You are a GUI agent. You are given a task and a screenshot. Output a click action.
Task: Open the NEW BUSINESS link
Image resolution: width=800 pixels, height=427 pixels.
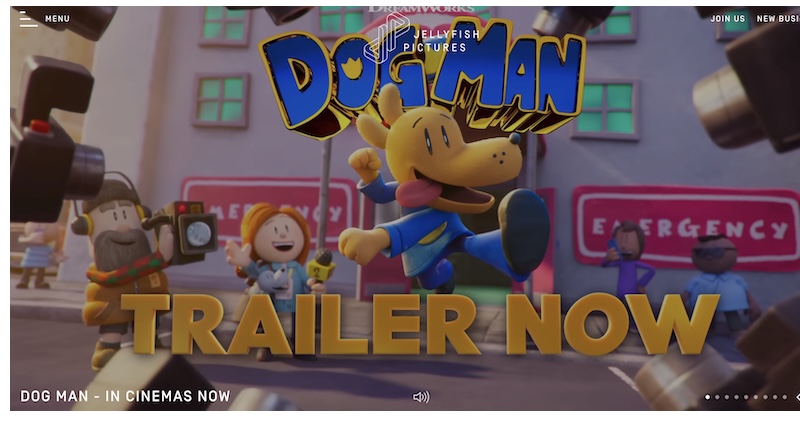[x=778, y=19]
